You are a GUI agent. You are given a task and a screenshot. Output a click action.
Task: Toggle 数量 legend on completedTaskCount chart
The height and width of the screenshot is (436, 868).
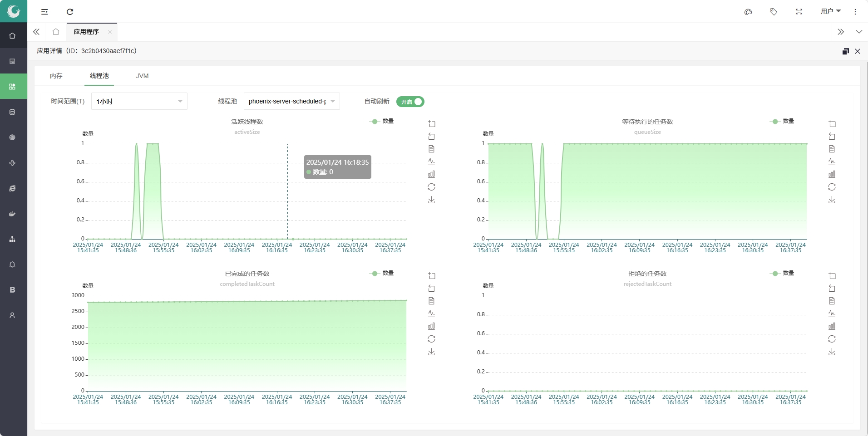[382, 273]
